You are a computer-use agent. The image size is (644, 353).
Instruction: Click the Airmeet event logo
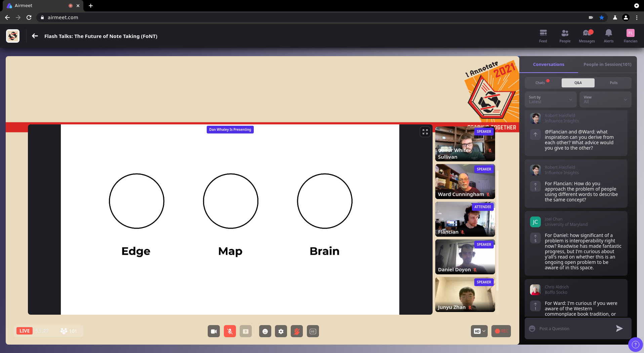(x=13, y=36)
